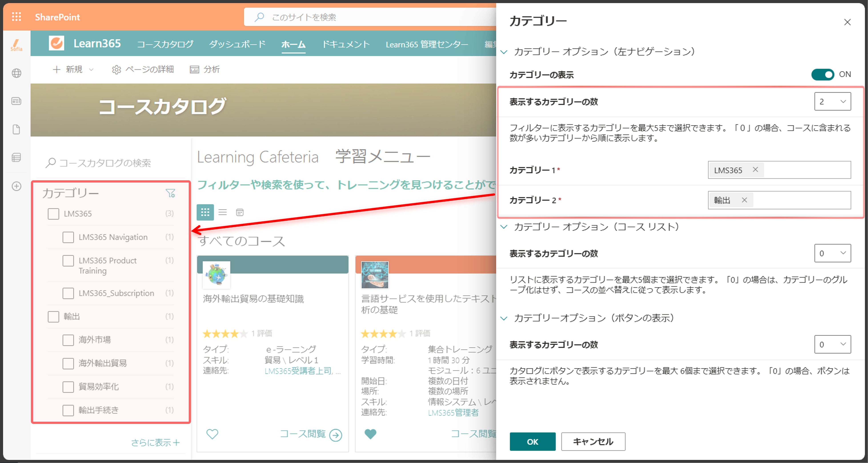Open Learn365 管理センター nav item
The width and height of the screenshot is (868, 463).
coord(427,44)
